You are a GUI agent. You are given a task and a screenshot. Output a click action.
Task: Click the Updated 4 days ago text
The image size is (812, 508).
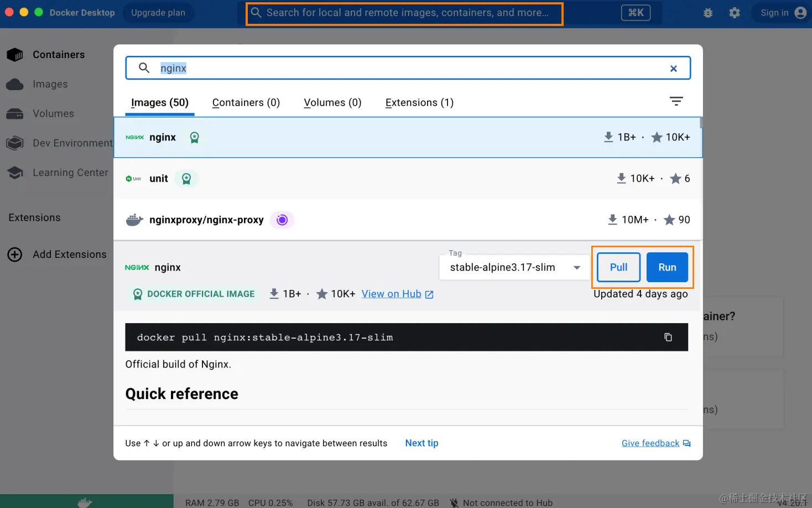(641, 294)
